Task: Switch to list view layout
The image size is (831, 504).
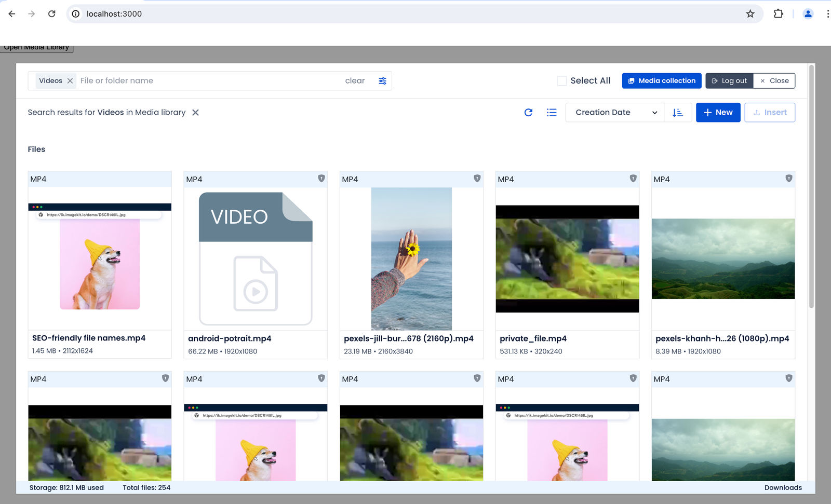Action: click(552, 113)
